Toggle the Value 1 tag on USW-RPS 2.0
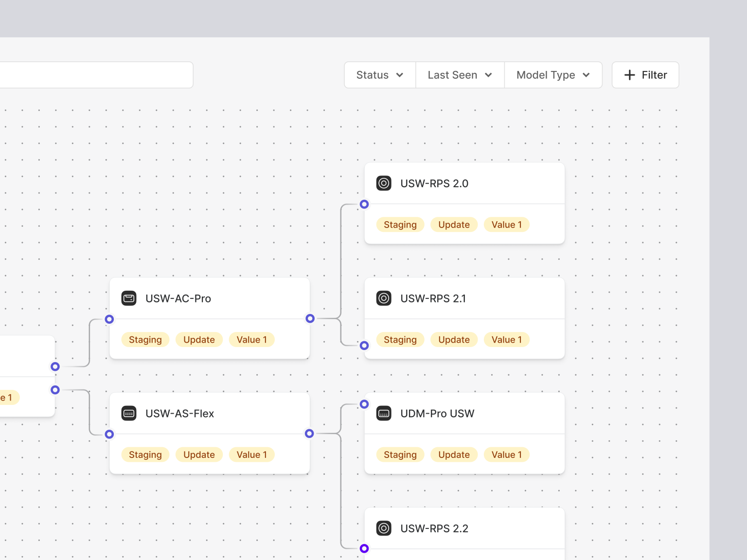 [x=506, y=224]
